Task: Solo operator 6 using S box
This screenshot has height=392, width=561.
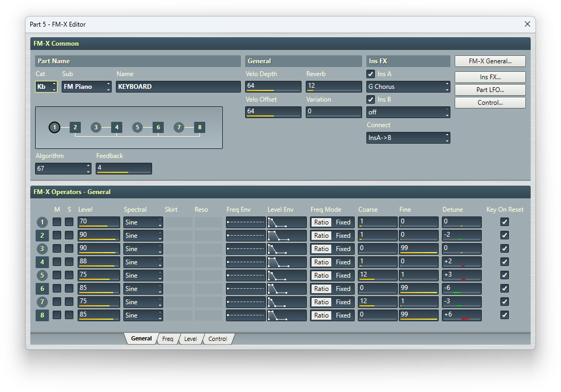Action: pyautogui.click(x=69, y=288)
